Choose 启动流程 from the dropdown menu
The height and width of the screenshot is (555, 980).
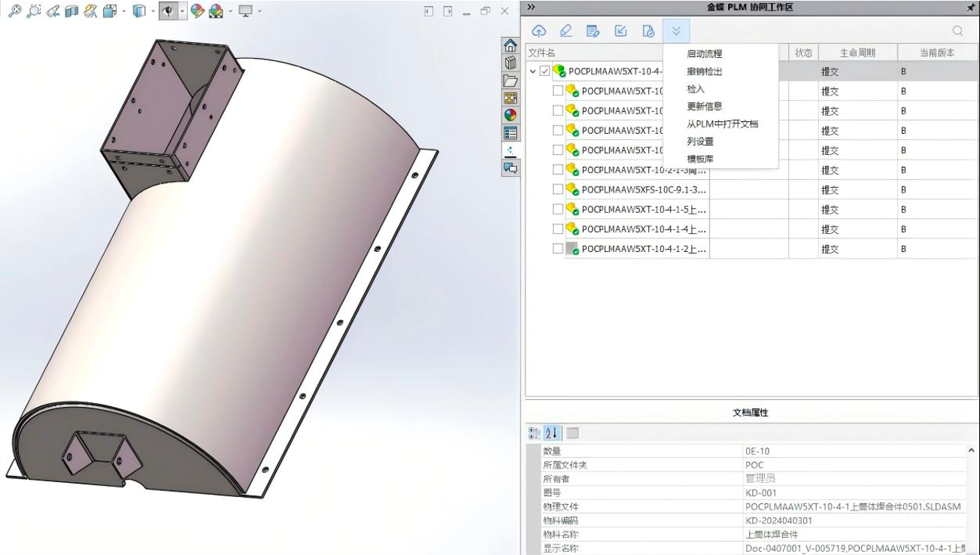click(704, 54)
